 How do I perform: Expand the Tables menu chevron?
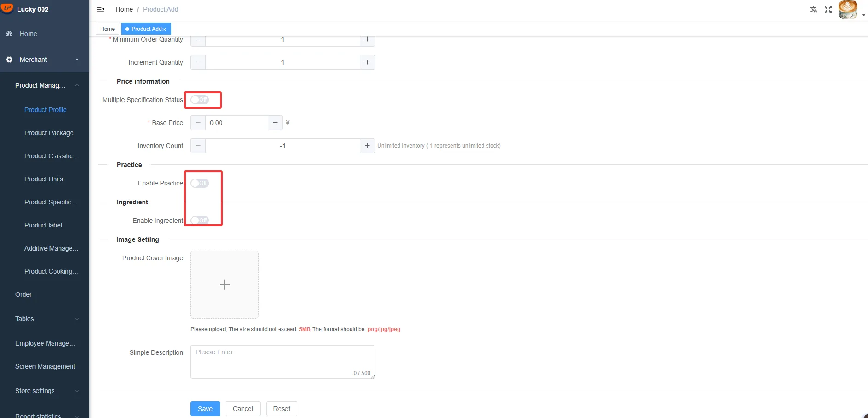(77, 319)
